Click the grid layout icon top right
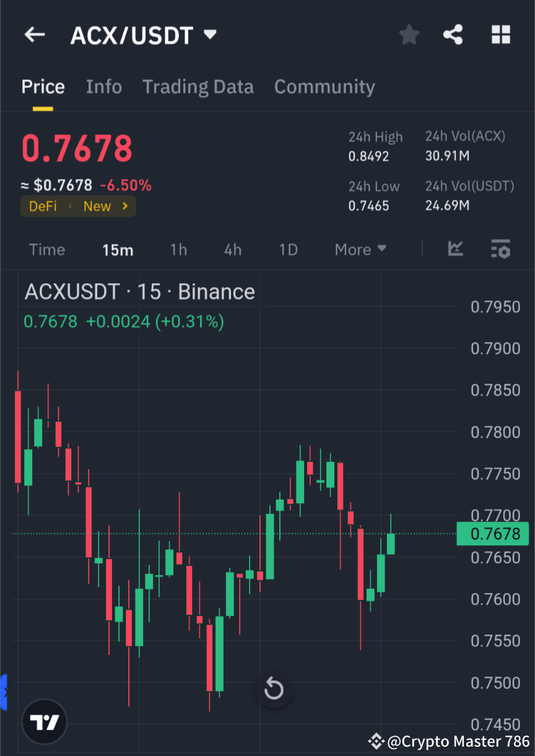535x756 pixels. coord(500,35)
